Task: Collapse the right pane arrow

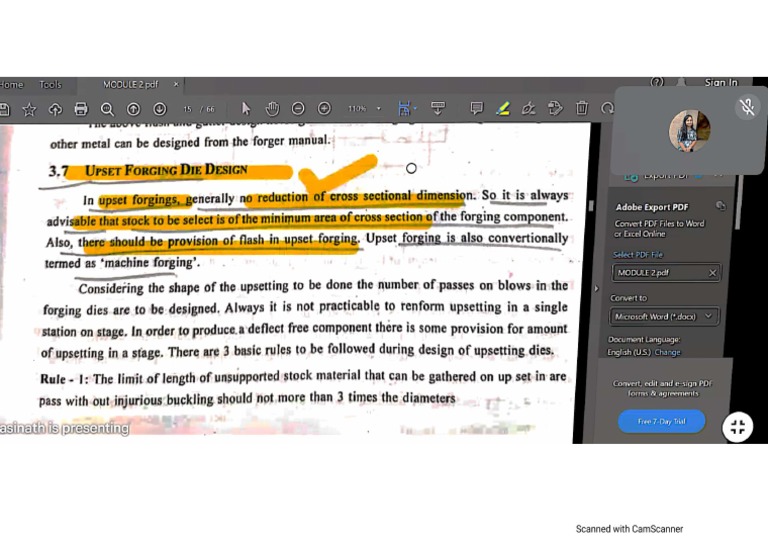Action: click(x=596, y=289)
